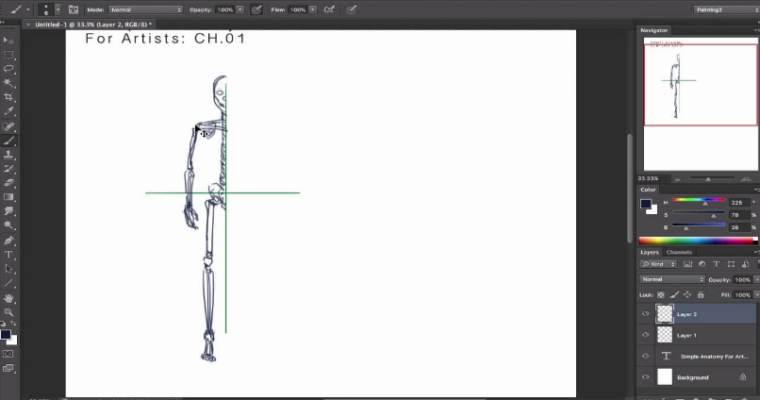This screenshot has width=760, height=400.
Task: Filter layers by shape layers
Action: click(731, 264)
